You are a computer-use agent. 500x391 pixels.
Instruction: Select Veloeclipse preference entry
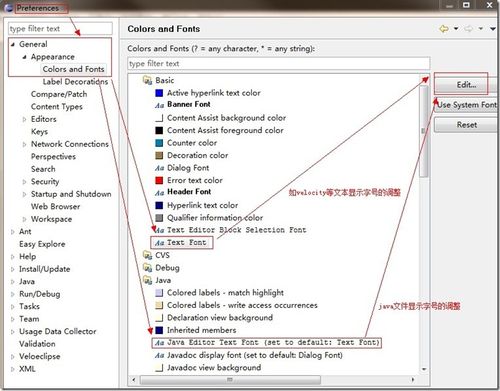[40, 357]
